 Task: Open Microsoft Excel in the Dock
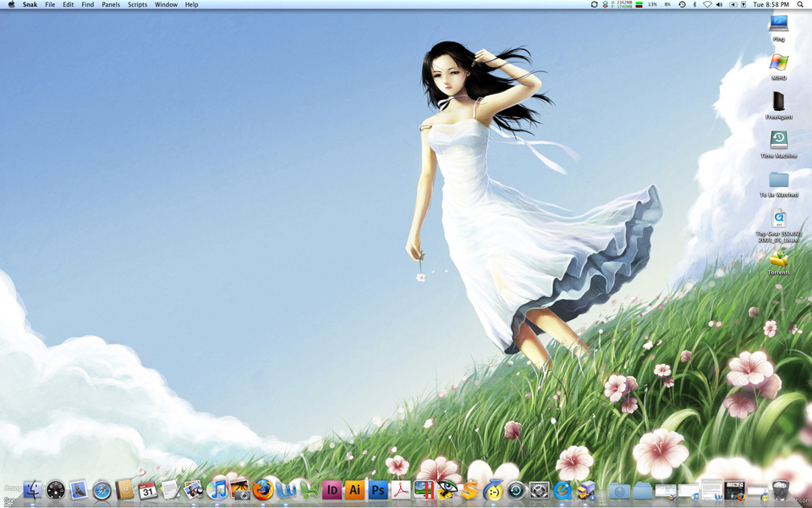(310, 490)
